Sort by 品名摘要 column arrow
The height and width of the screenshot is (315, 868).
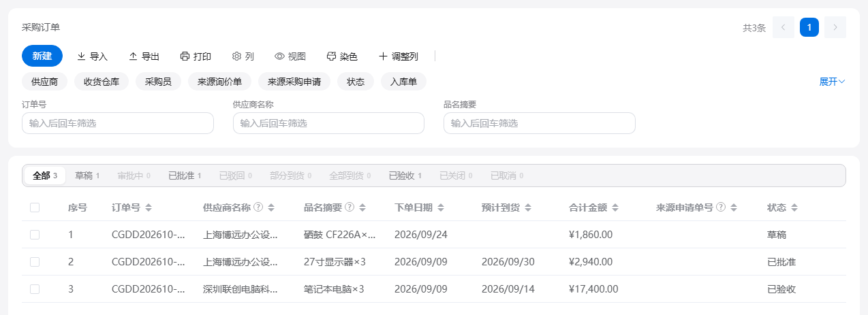pyautogui.click(x=362, y=208)
